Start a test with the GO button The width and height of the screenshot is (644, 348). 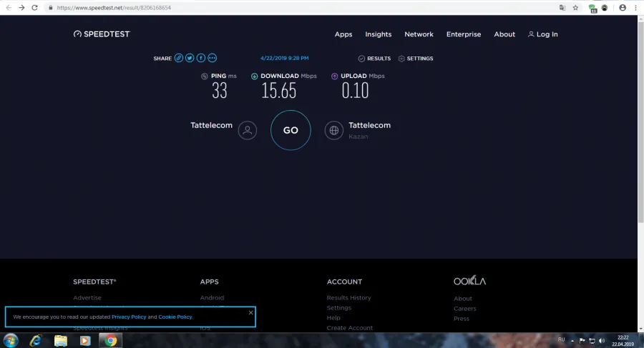291,130
